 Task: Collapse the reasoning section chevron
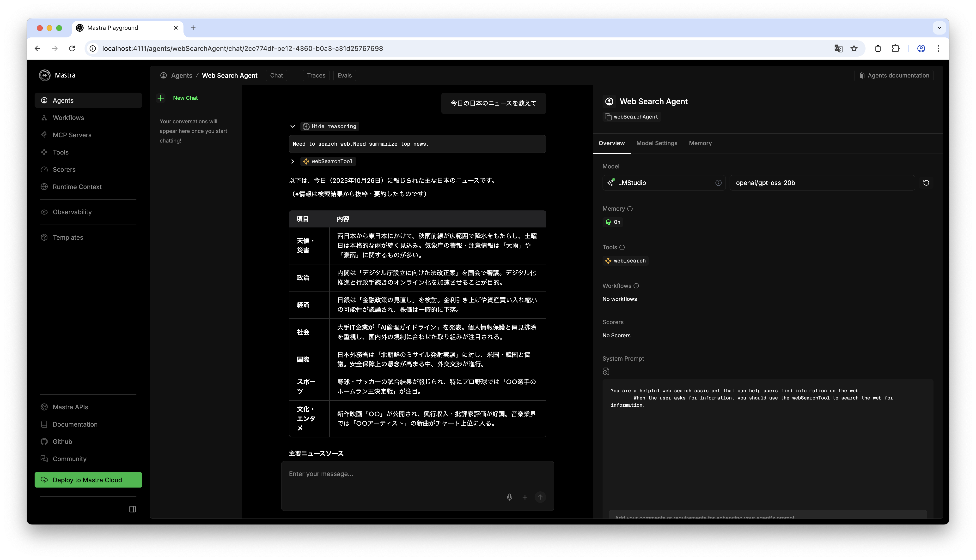pos(293,126)
